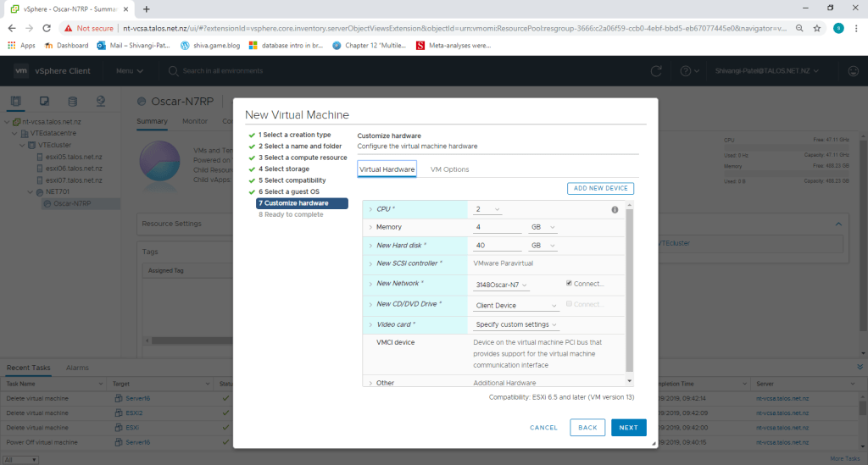868x465 pixels.
Task: Toggle the New Network Connect checkbox
Action: coord(570,283)
